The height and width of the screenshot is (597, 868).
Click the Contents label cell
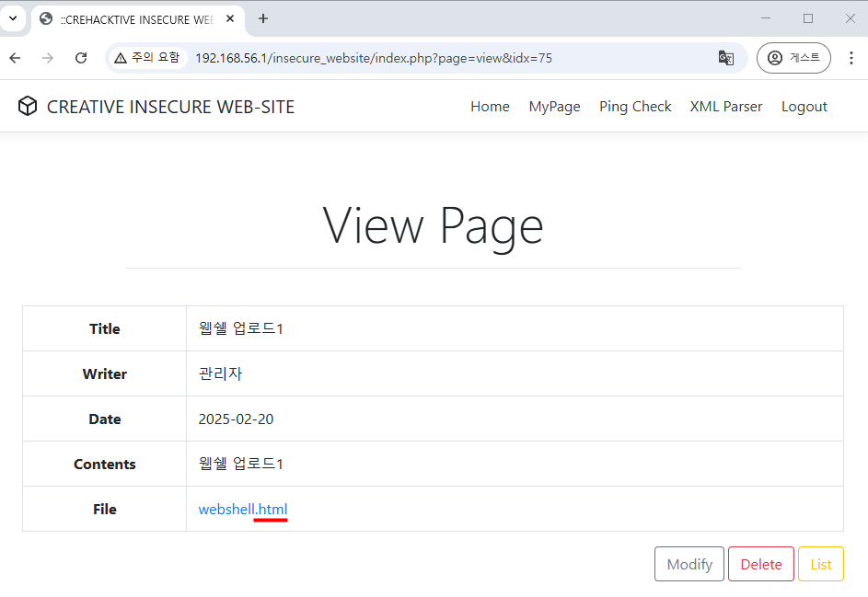105,464
